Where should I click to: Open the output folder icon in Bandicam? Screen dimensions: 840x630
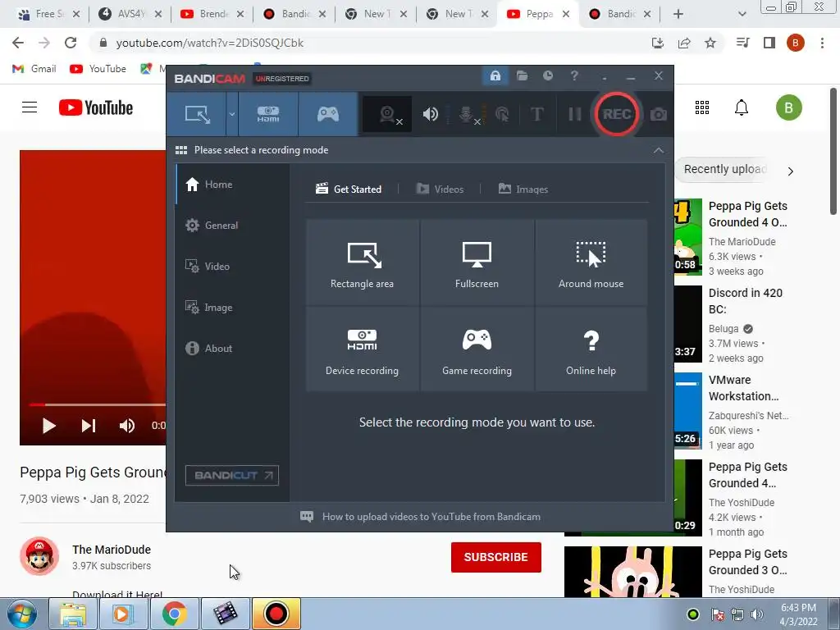click(522, 75)
